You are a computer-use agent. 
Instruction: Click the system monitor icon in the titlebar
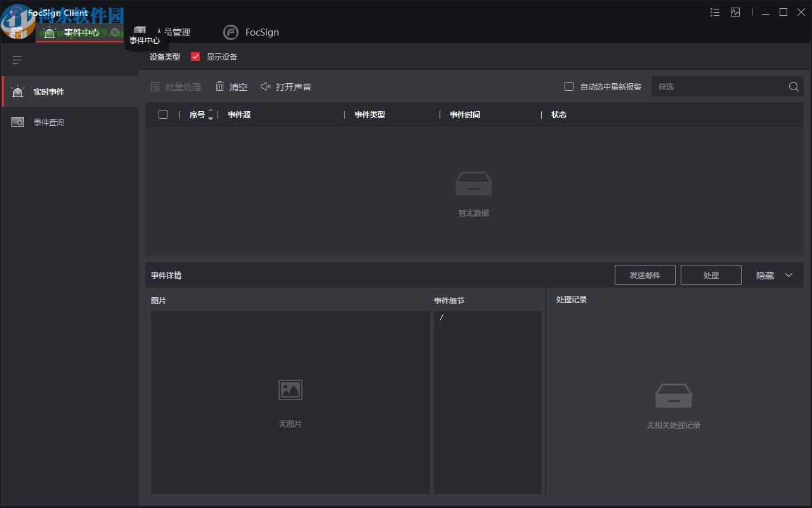[735, 12]
